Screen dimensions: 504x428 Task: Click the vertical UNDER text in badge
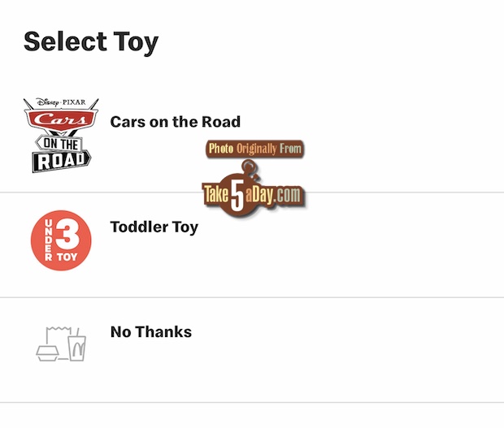click(48, 240)
